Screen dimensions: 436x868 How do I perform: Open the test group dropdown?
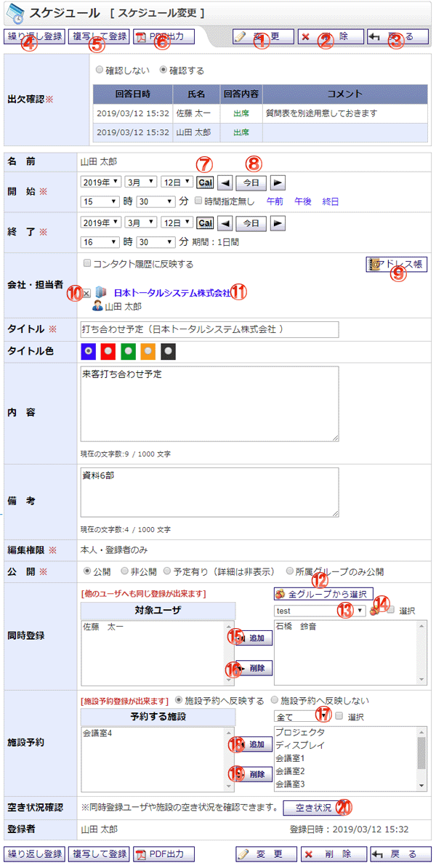(x=320, y=611)
